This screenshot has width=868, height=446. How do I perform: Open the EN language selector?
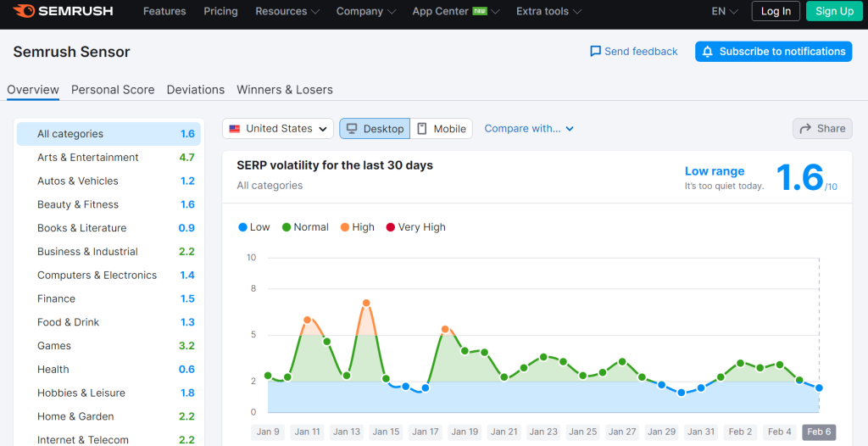pos(725,11)
